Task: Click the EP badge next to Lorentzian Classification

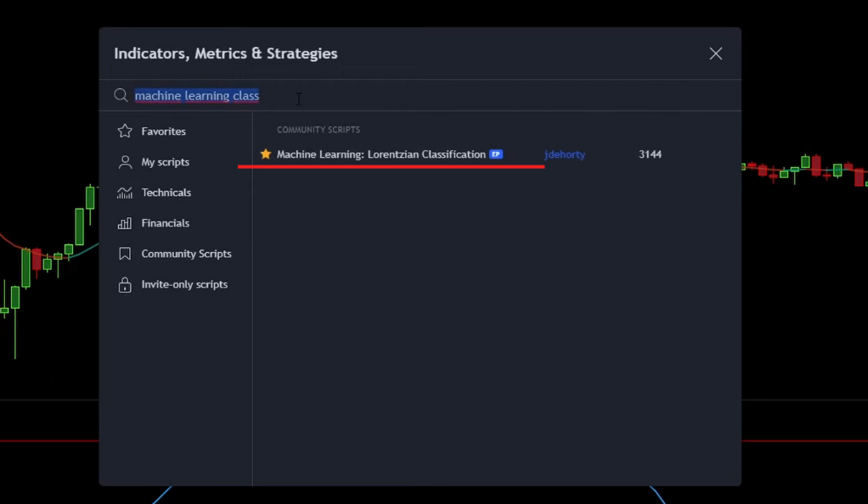Action: [496, 154]
